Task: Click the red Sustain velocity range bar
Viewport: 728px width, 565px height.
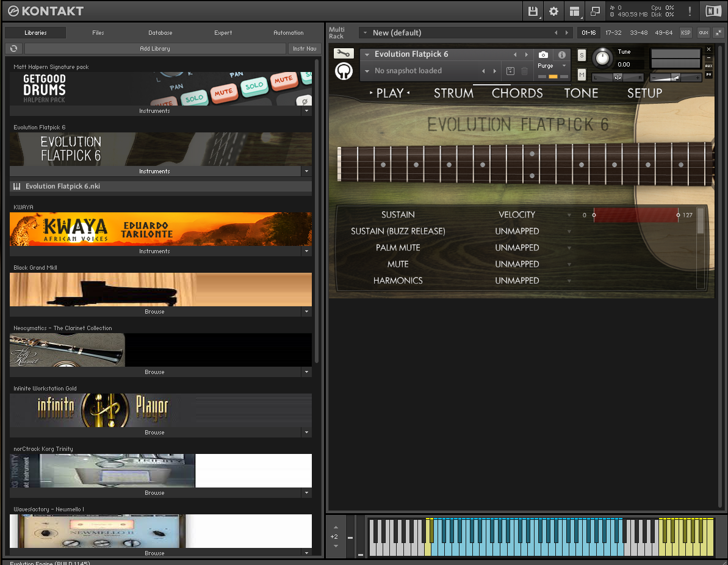Action: pos(636,215)
